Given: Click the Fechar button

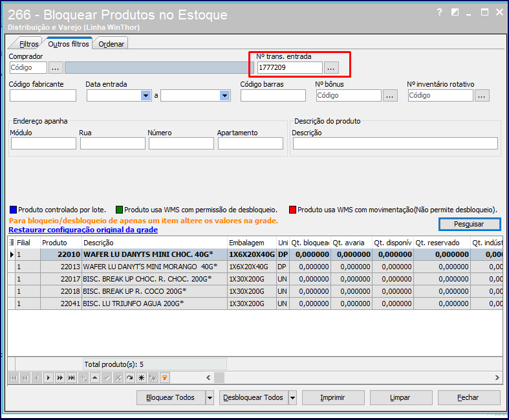Looking at the screenshot, I should (469, 398).
